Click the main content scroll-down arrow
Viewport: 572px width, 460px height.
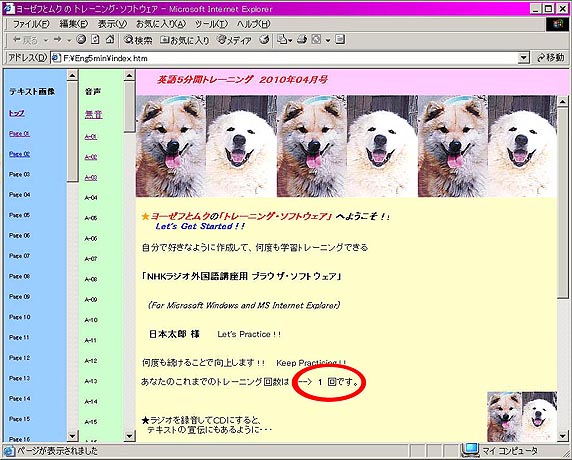pyautogui.click(x=562, y=436)
